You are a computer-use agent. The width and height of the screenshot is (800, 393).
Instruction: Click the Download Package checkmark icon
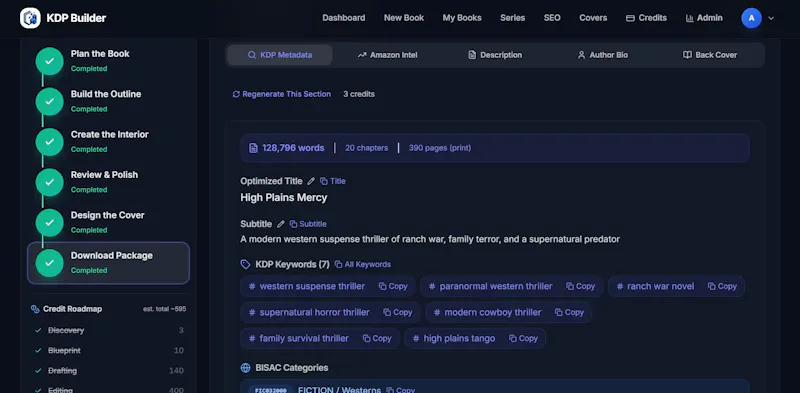(x=49, y=263)
